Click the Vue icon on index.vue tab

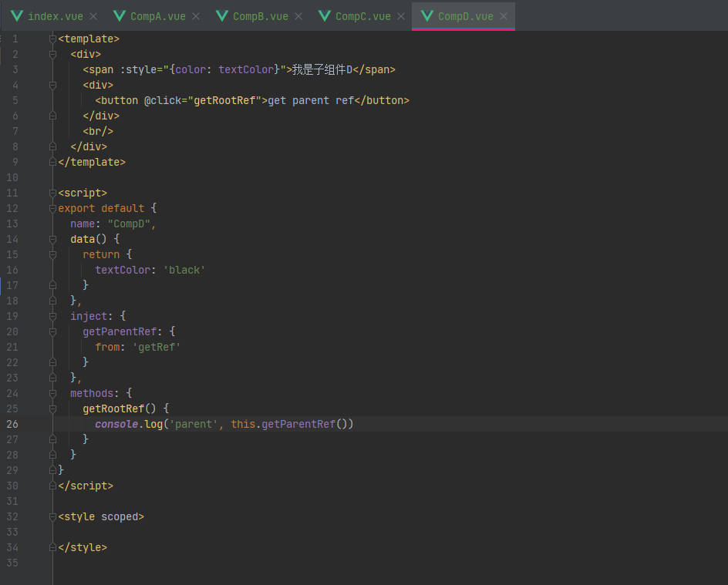point(17,16)
